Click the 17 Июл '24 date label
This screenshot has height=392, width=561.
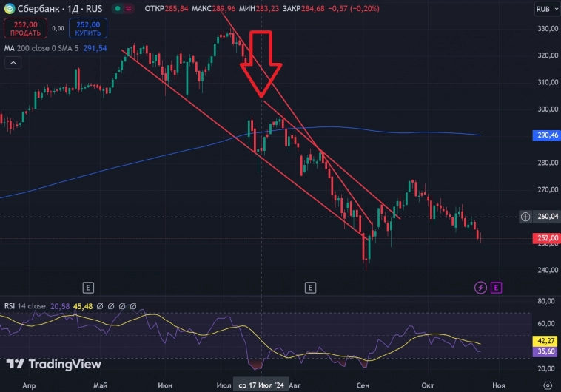[261, 385]
